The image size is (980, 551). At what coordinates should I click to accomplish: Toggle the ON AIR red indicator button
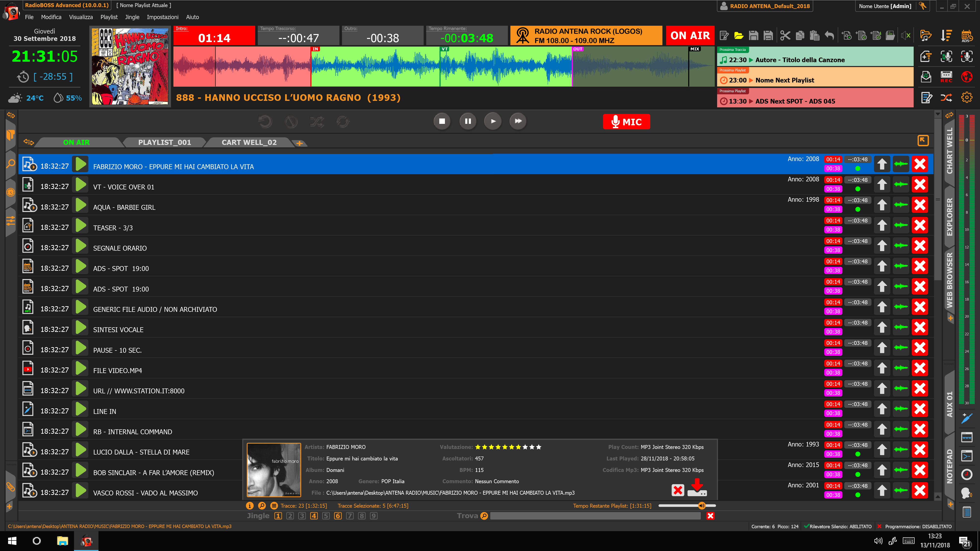click(x=690, y=35)
